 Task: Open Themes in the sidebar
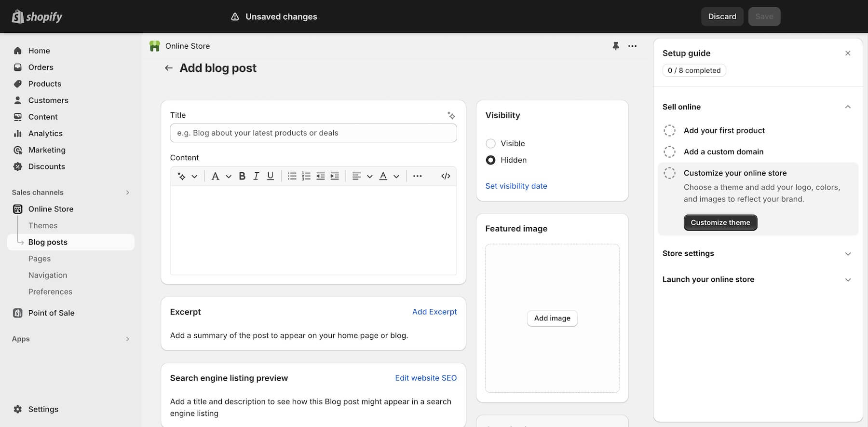[43, 225]
